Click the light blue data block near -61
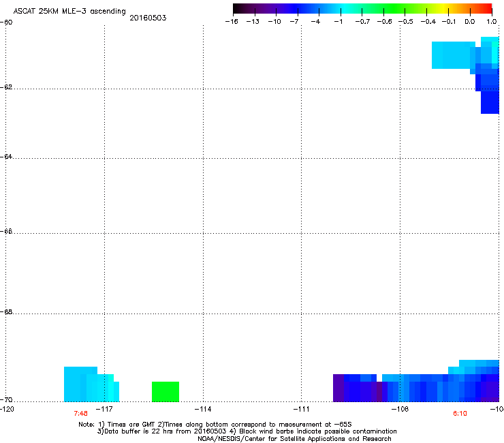The width and height of the screenshot is (504, 443). coord(453,55)
